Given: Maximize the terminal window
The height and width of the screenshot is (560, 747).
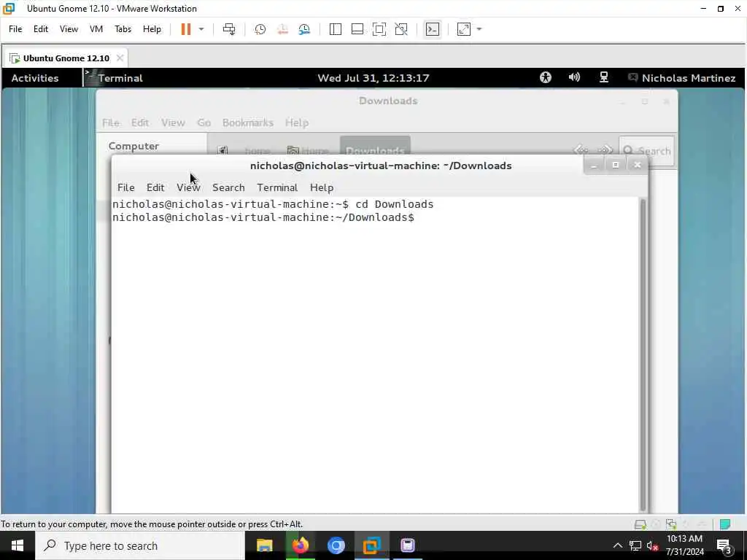Looking at the screenshot, I should [x=616, y=166].
